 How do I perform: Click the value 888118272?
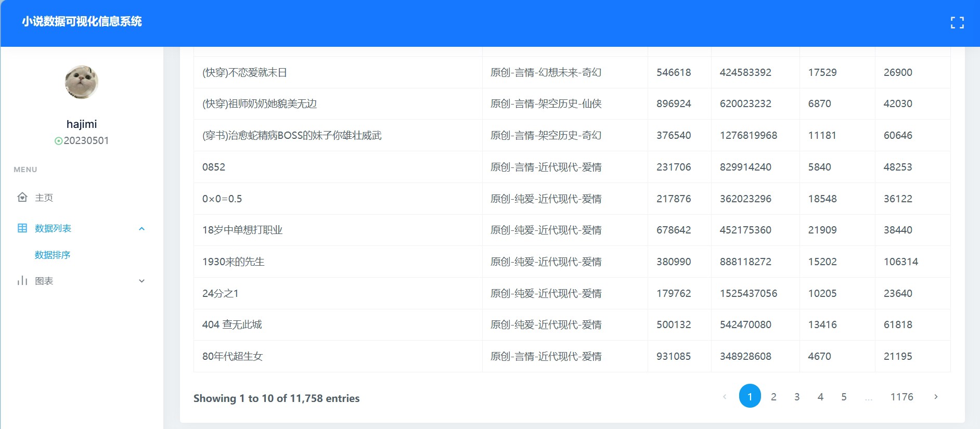tap(745, 262)
